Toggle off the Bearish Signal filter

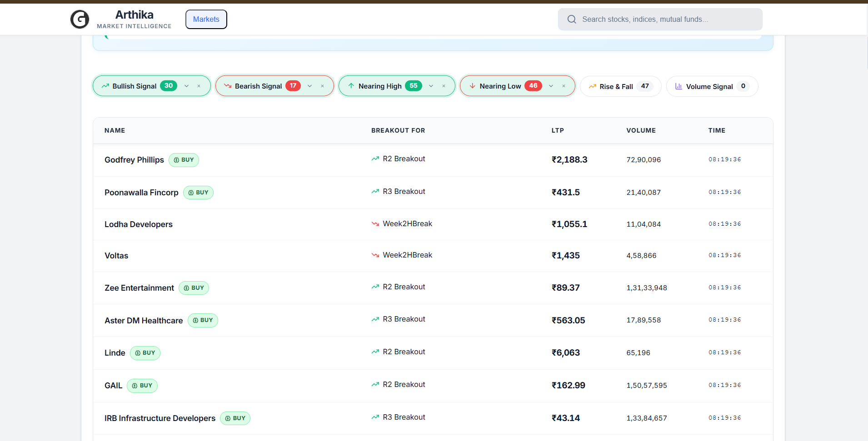[322, 85]
